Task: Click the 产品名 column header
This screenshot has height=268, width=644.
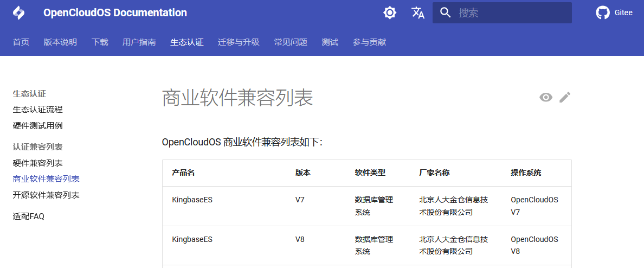Action: point(183,173)
